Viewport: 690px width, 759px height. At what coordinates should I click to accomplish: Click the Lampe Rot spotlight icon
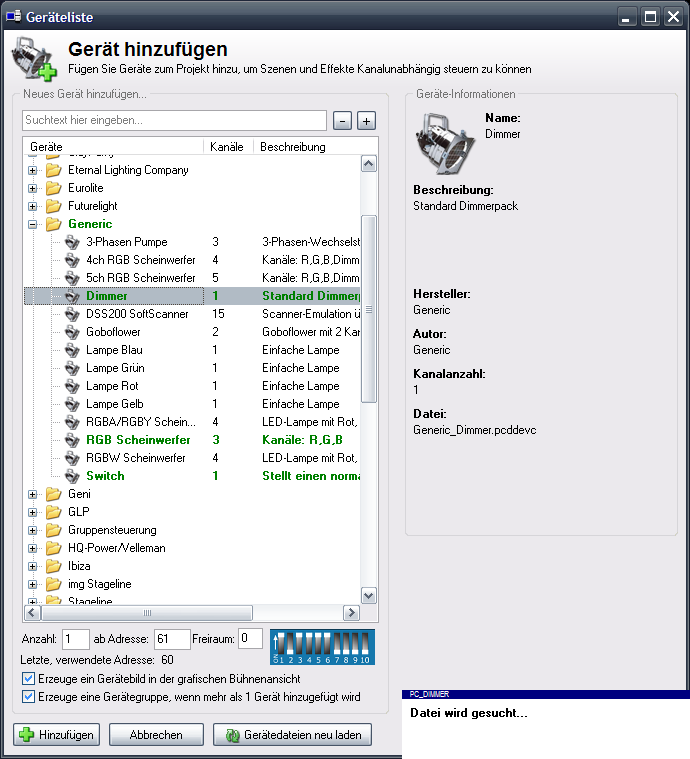click(71, 386)
